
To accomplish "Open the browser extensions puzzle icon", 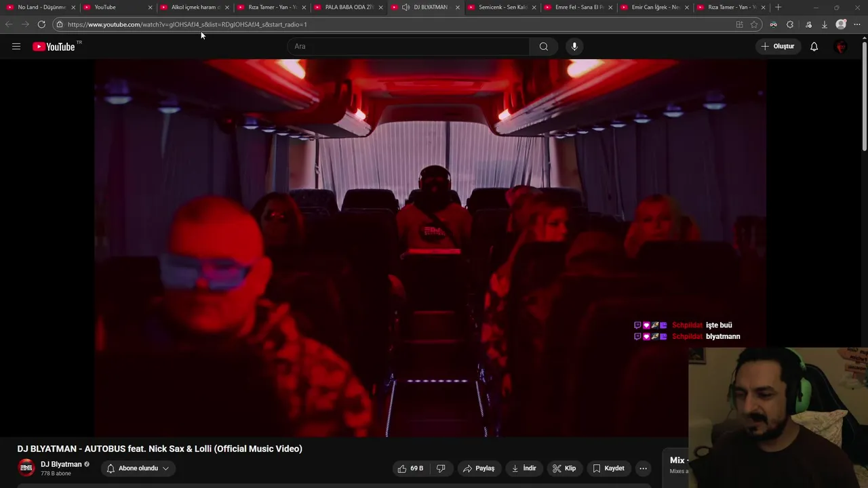I will [790, 24].
